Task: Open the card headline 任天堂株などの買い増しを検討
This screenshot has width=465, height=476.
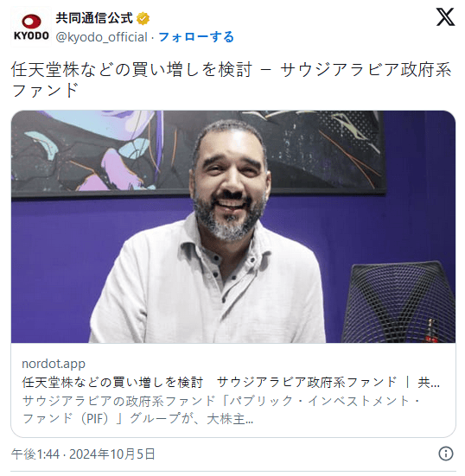Action: click(x=112, y=382)
